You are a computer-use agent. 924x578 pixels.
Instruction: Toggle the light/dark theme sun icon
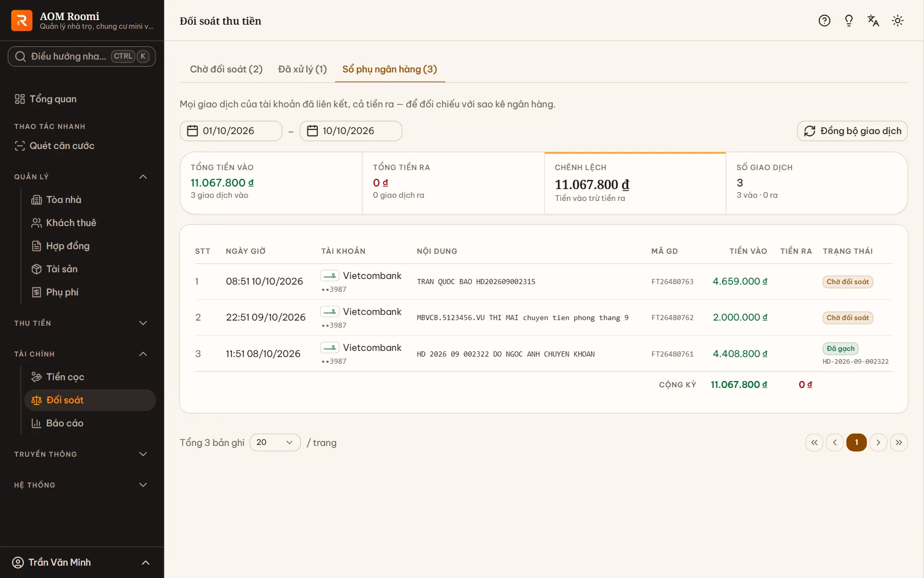pos(898,21)
